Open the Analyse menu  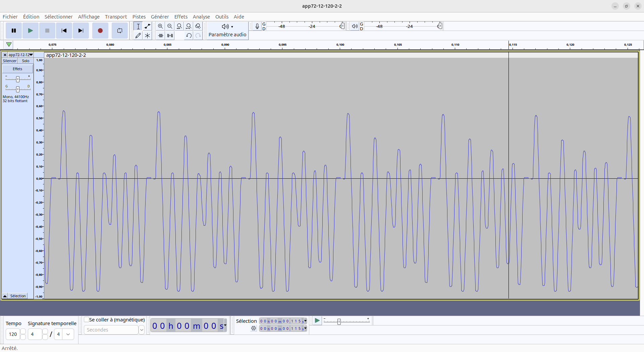[201, 17]
